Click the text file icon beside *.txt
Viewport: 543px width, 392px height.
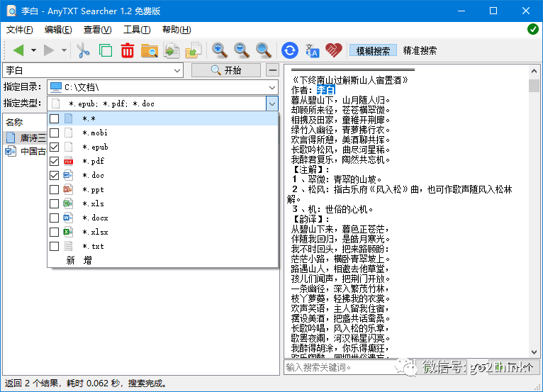[x=68, y=246]
